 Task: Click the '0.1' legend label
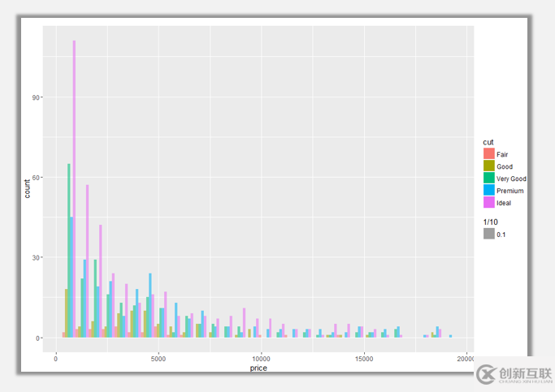tap(501, 235)
